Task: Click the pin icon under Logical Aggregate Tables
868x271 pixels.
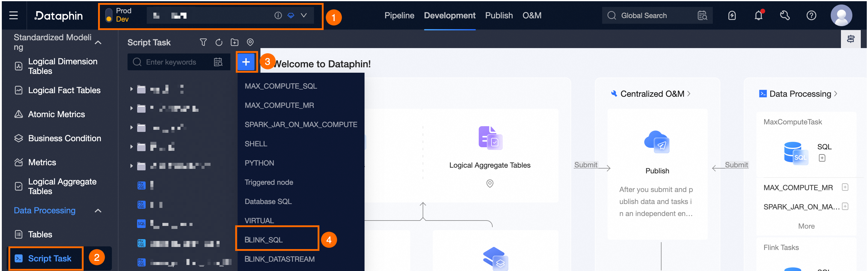Action: pos(490,184)
